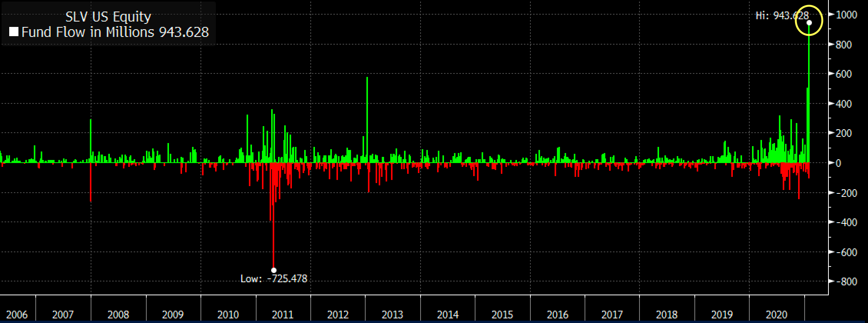Click the 'Low: -725.478' label
This screenshot has height=323, width=868.
(x=274, y=278)
